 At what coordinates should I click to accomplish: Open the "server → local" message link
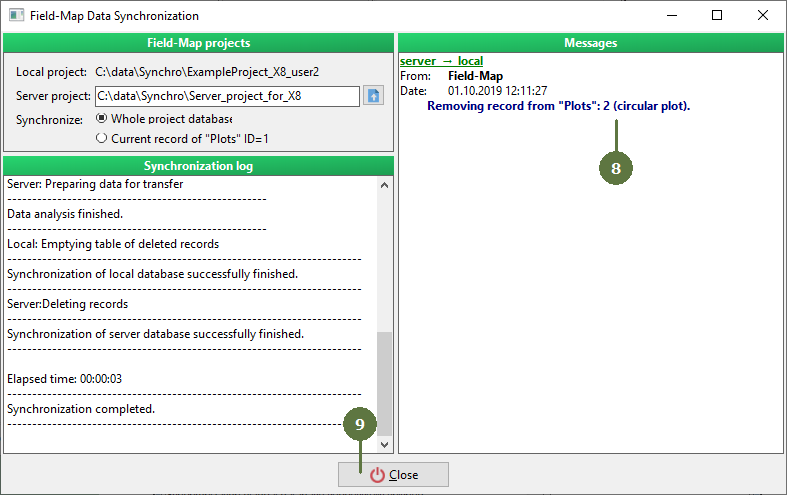point(441,62)
